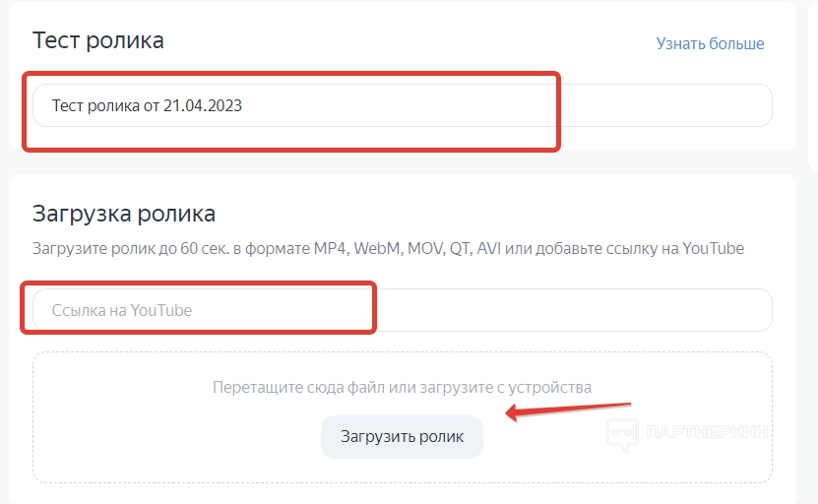Image resolution: width=818 pixels, height=504 pixels.
Task: Open the "Узнать больше" link
Action: click(710, 43)
